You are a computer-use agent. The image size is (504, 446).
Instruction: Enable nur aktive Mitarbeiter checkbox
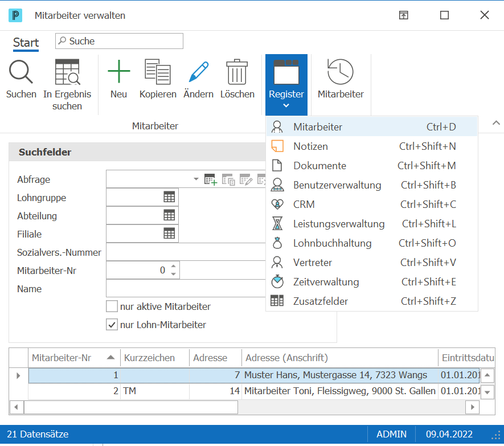point(112,306)
